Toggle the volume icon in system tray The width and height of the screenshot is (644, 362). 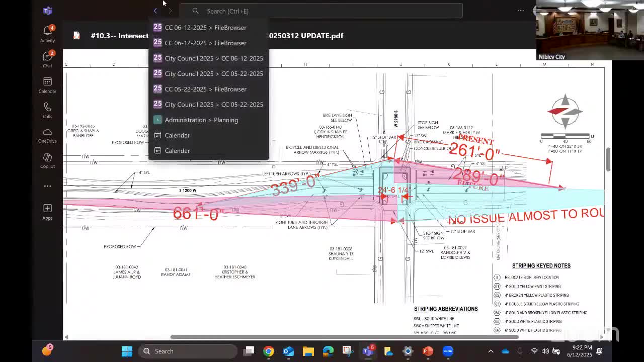[x=545, y=351]
